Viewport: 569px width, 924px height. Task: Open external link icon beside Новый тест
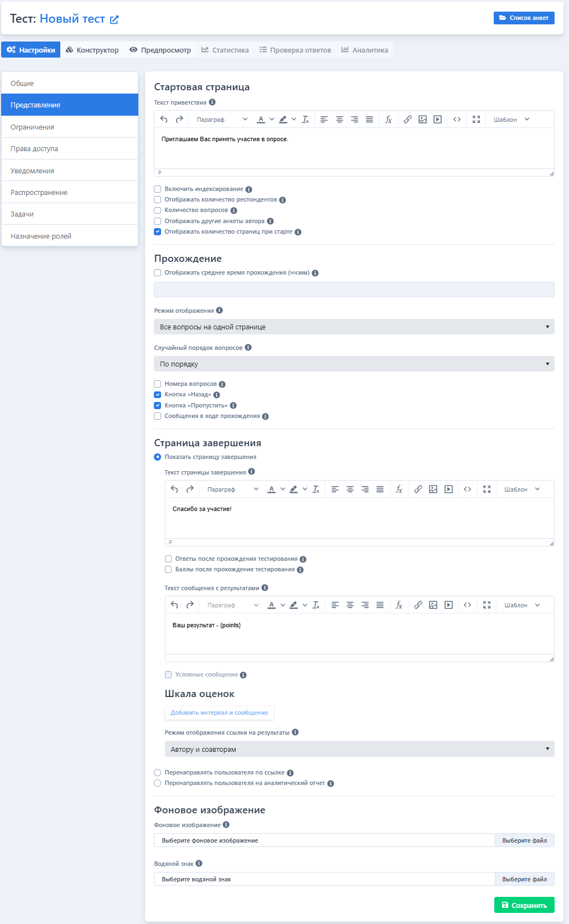115,20
